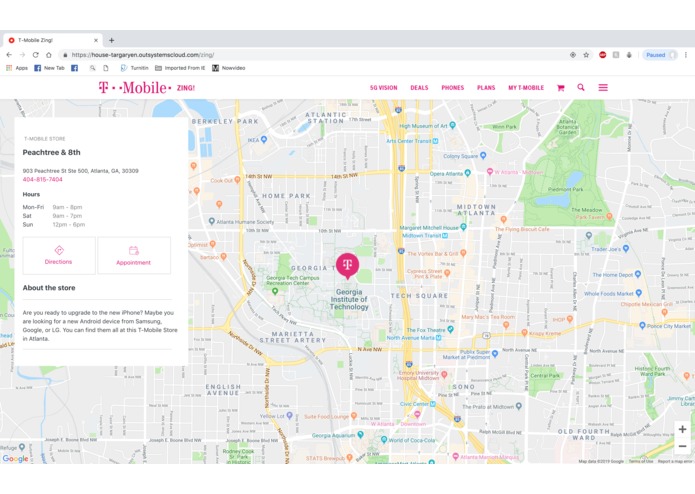Click the Piedmont Park map label
The image size is (695, 494).
[566, 189]
